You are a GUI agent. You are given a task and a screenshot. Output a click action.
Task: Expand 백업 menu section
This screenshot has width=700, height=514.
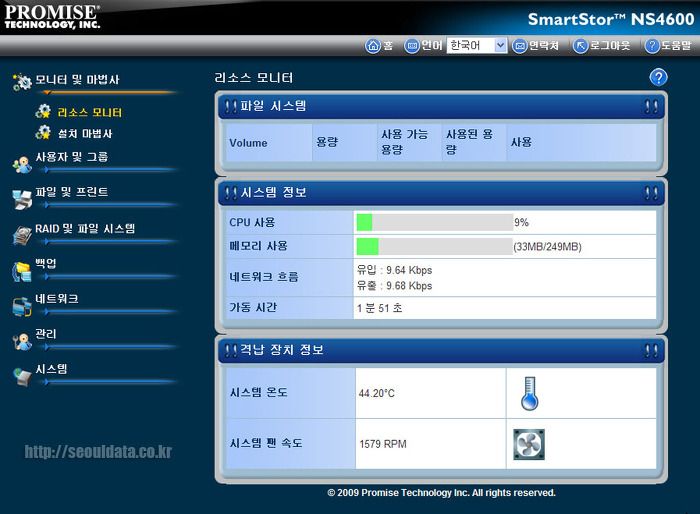46,263
